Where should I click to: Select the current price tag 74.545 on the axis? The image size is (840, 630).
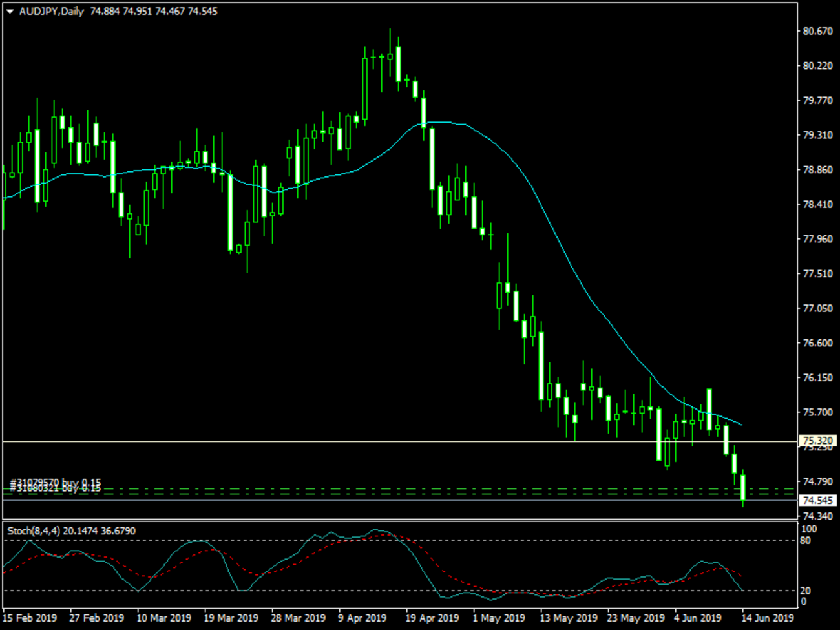[818, 500]
